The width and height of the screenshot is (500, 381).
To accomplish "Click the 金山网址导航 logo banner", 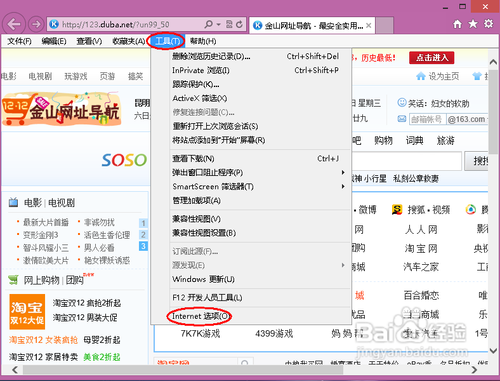I will click(x=61, y=109).
